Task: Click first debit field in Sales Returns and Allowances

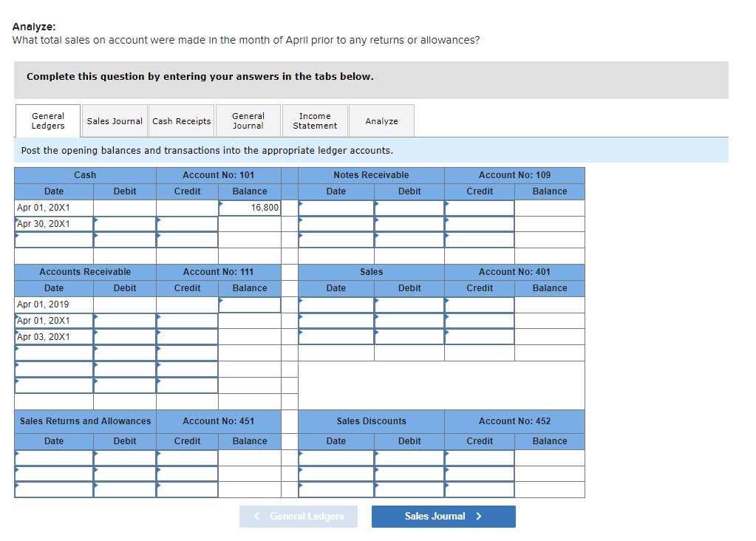Action: click(125, 457)
